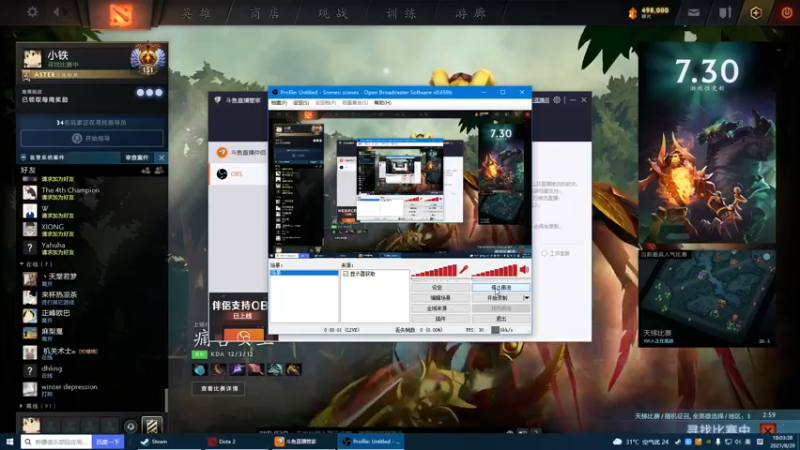
Task: Click the friends group icon in header
Action: [159, 170]
